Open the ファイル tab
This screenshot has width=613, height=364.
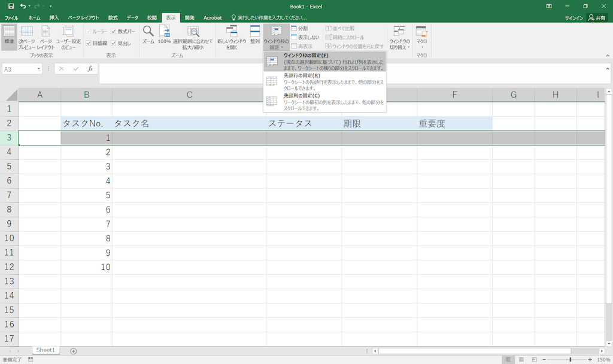[x=11, y=17]
